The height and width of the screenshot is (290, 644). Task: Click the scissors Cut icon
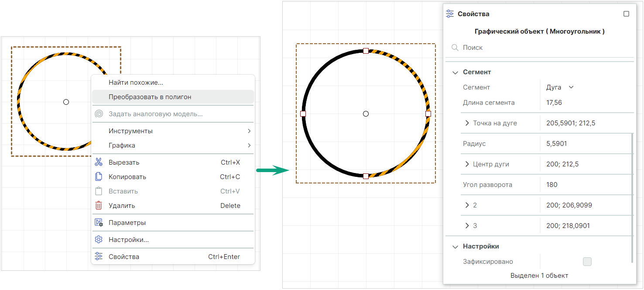tap(99, 162)
